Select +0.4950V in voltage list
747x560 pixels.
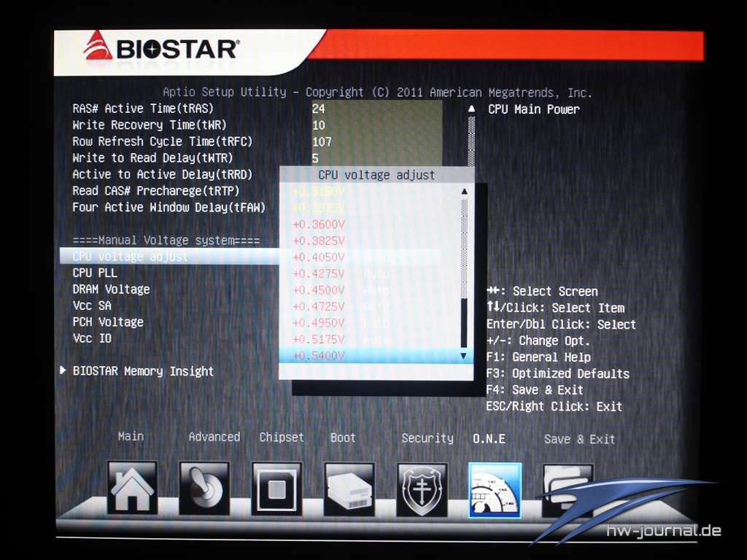coord(319,323)
